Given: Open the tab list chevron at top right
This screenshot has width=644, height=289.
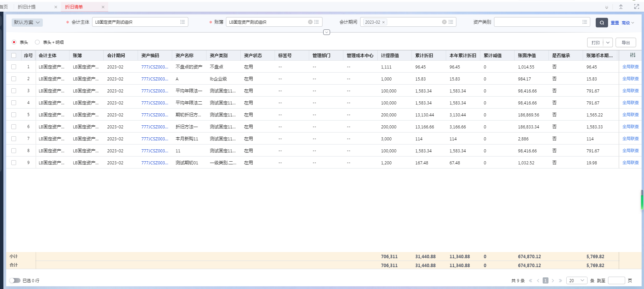Looking at the screenshot, I should click(x=607, y=7).
